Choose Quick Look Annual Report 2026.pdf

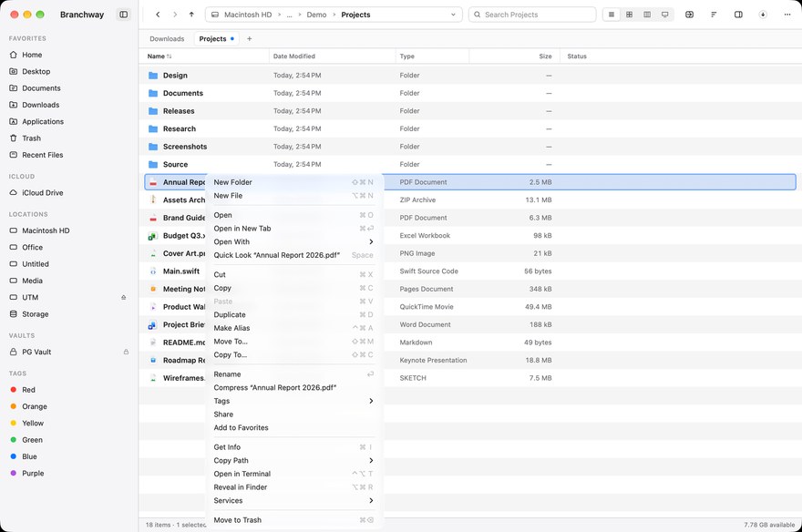click(x=293, y=255)
